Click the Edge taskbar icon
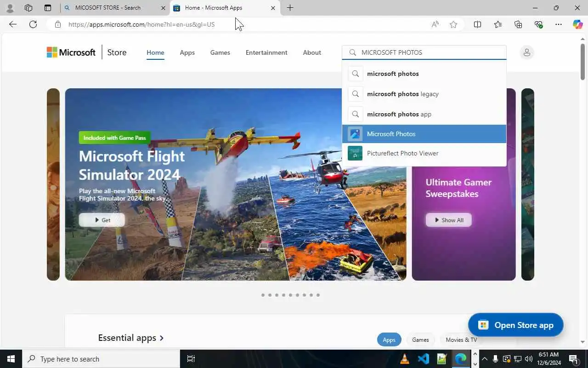 (460, 359)
